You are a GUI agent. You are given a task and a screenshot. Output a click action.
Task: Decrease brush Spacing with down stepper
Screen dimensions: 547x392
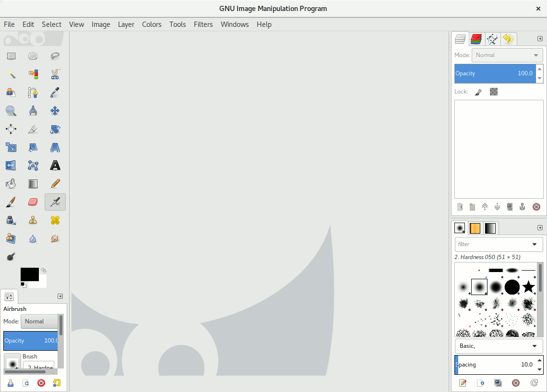pyautogui.click(x=540, y=369)
